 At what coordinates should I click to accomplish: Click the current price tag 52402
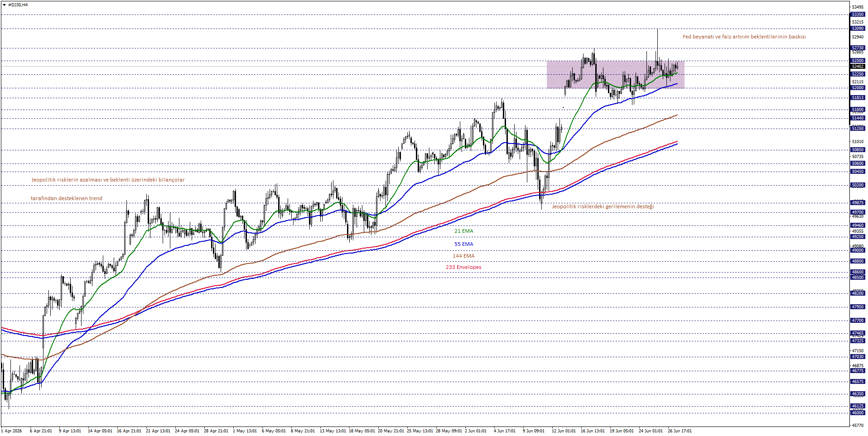pos(858,67)
